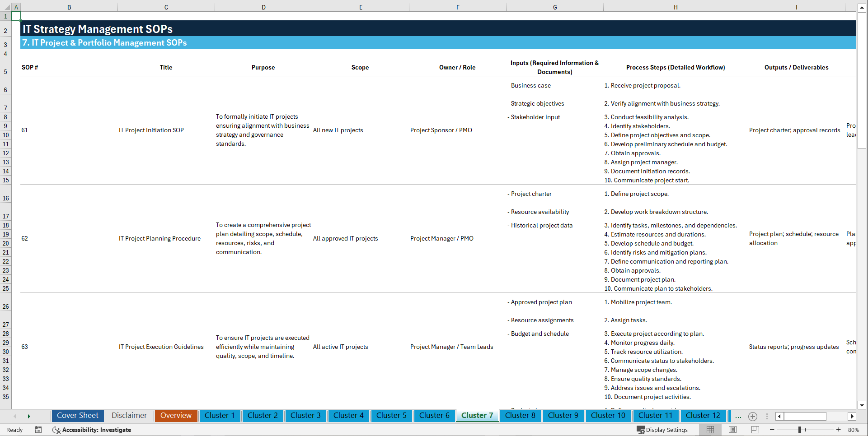Jump to the last sheet using the navigation arrow
This screenshot has height=436, width=868.
point(29,416)
